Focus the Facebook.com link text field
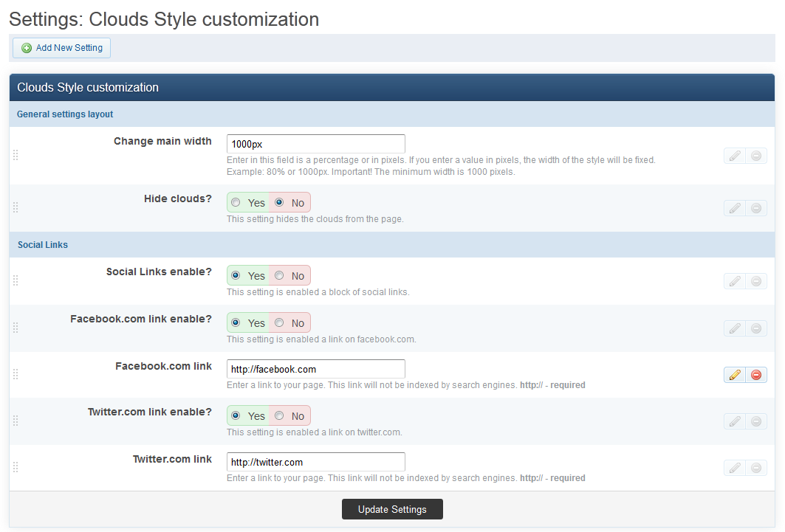This screenshot has height=532, width=785. click(315, 369)
